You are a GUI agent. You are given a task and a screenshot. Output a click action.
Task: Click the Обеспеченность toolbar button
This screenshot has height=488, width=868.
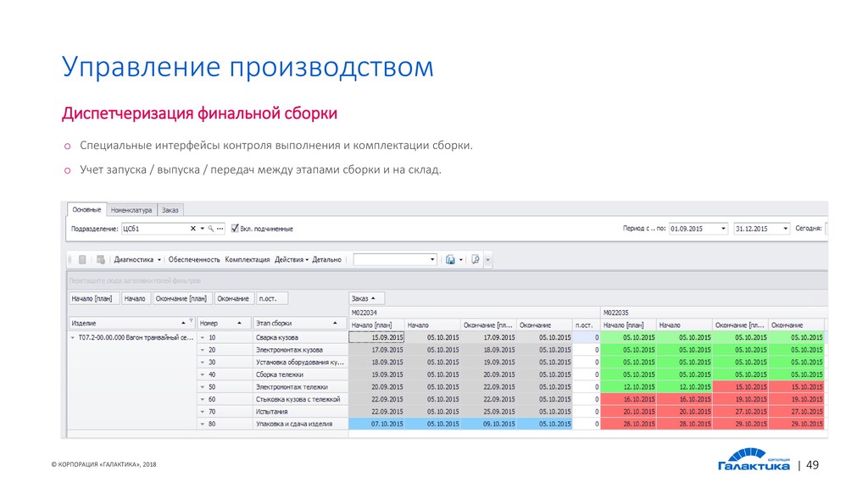point(194,259)
